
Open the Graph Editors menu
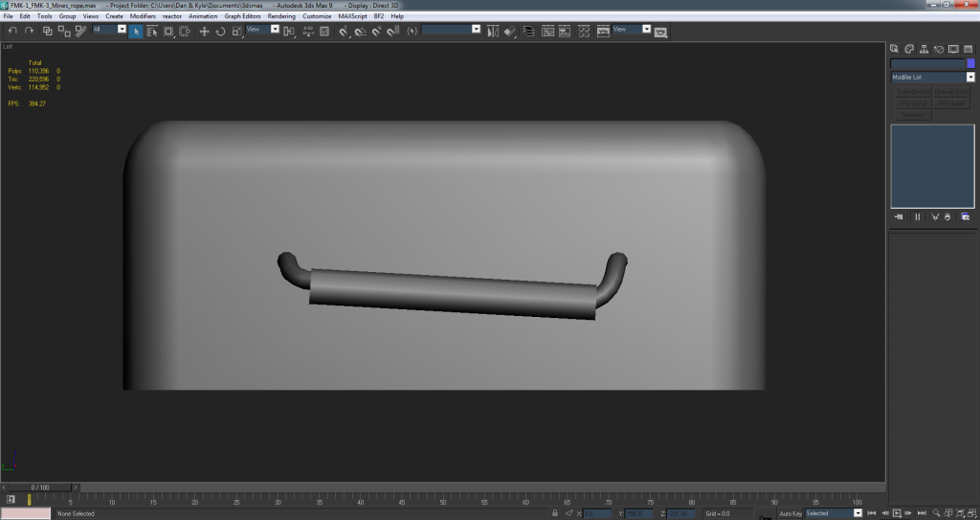(243, 16)
